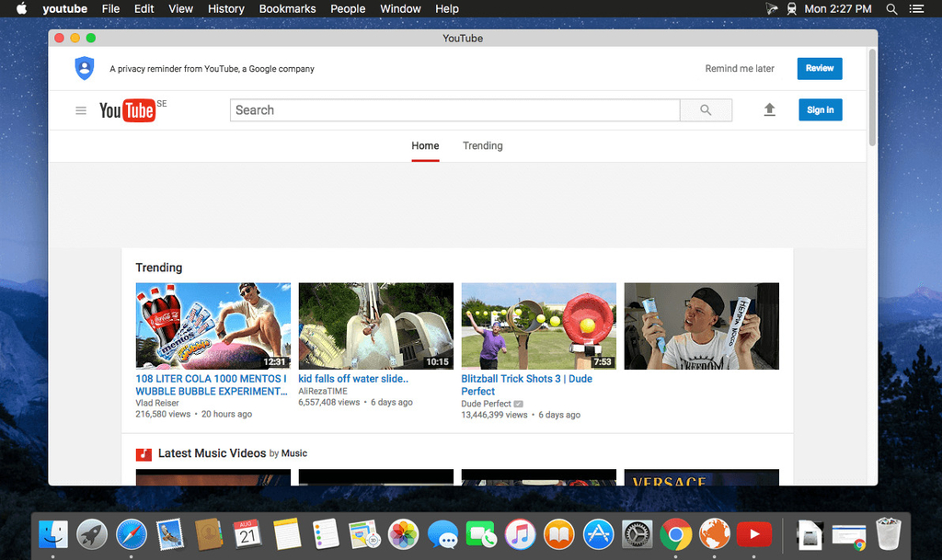This screenshot has width=942, height=560.
Task: Click the Review privacy button
Action: [x=819, y=68]
